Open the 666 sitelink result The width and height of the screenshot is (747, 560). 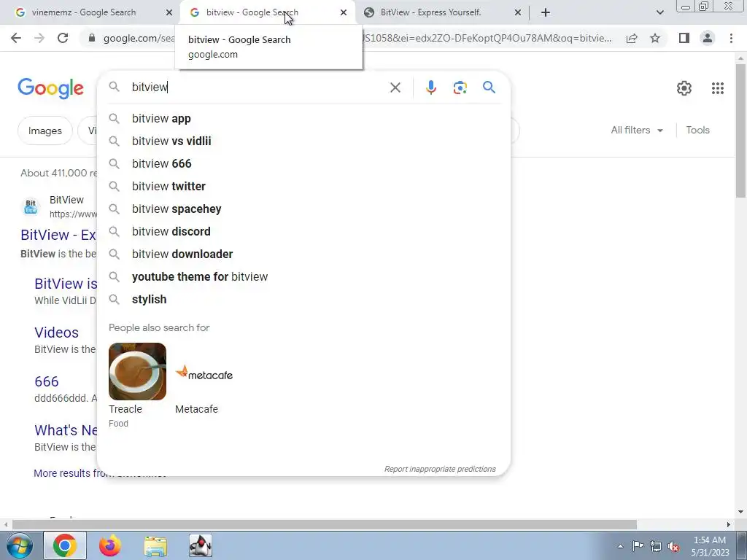pos(46,381)
